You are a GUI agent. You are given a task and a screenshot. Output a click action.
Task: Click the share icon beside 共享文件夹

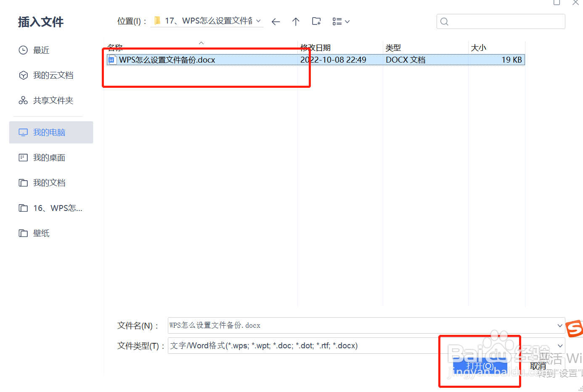pyautogui.click(x=23, y=100)
